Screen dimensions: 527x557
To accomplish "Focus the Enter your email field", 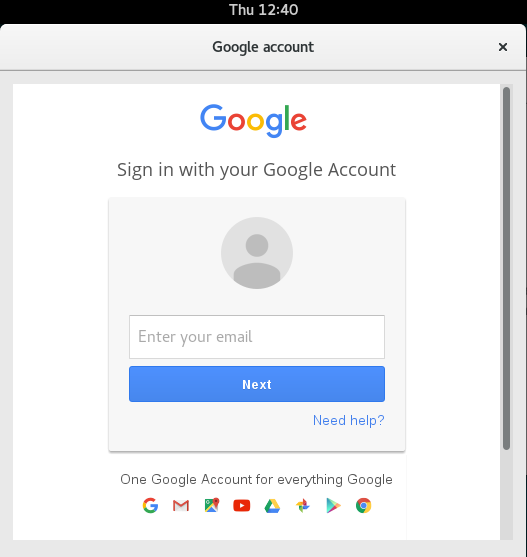I will 257,337.
